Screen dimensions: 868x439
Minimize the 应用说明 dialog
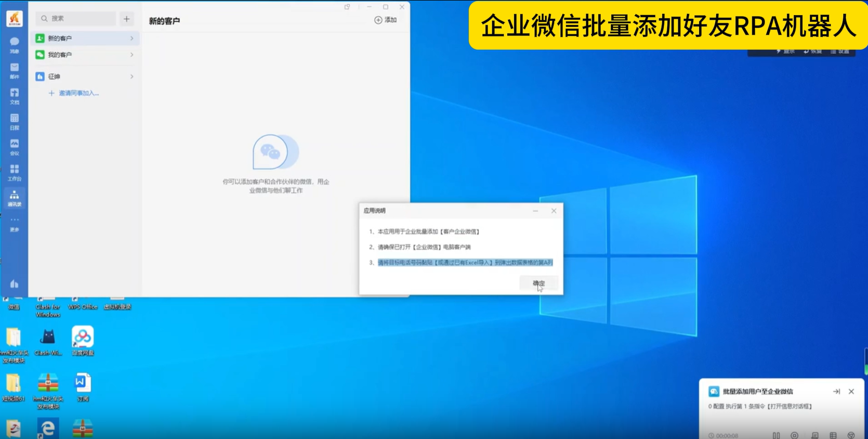[535, 211]
